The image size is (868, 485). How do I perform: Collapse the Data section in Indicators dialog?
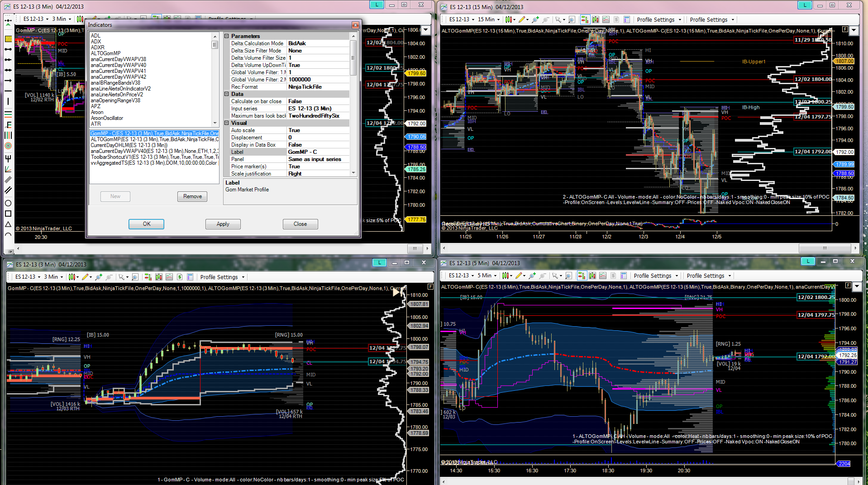pyautogui.click(x=227, y=94)
